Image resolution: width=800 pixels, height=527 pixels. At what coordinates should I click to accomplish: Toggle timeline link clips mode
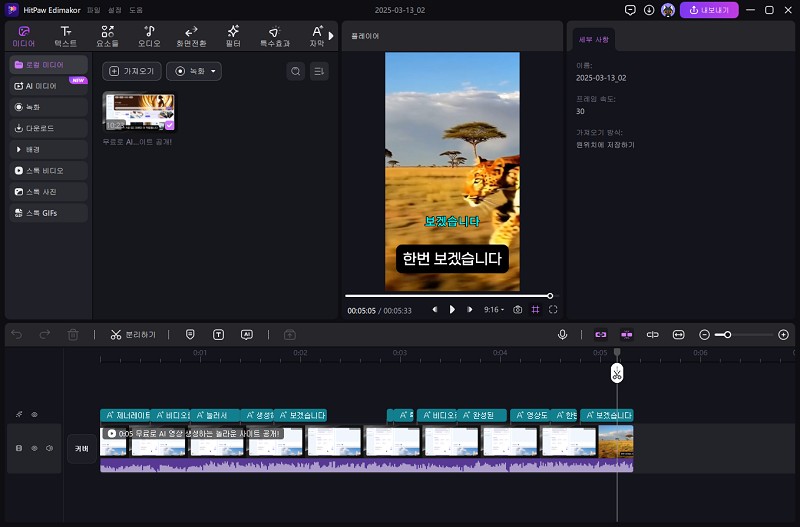coord(601,335)
